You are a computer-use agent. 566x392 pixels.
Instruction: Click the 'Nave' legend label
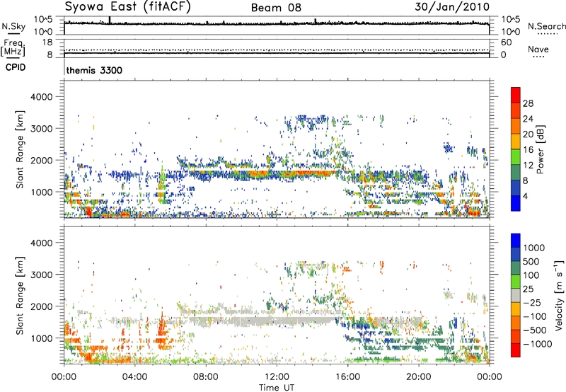pos(538,50)
